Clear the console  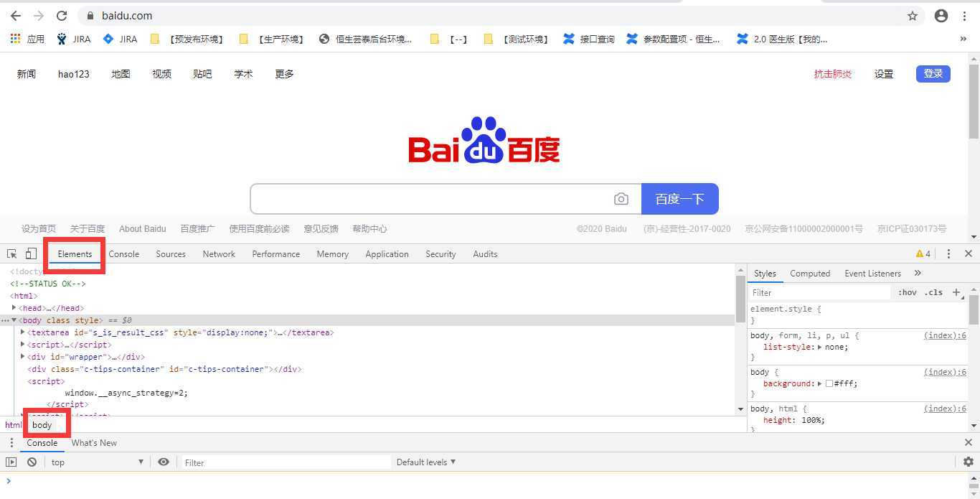[32, 462]
